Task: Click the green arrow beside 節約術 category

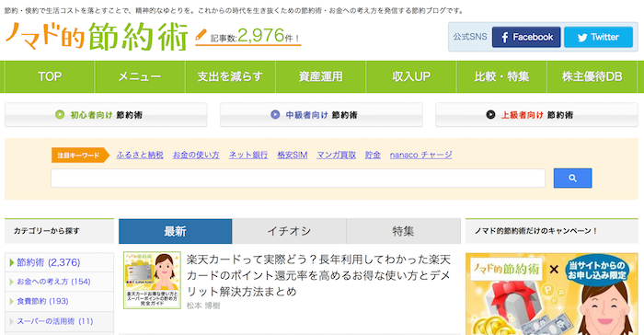Action: [12, 262]
